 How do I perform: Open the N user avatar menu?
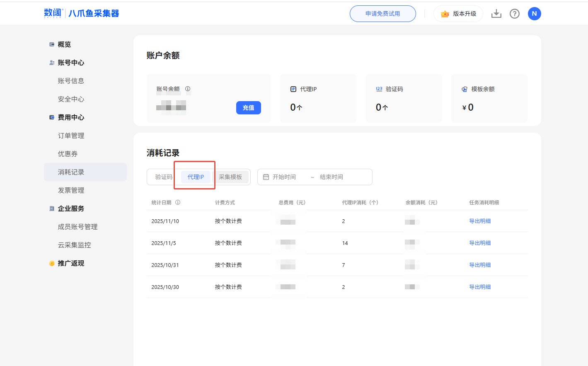click(x=534, y=14)
